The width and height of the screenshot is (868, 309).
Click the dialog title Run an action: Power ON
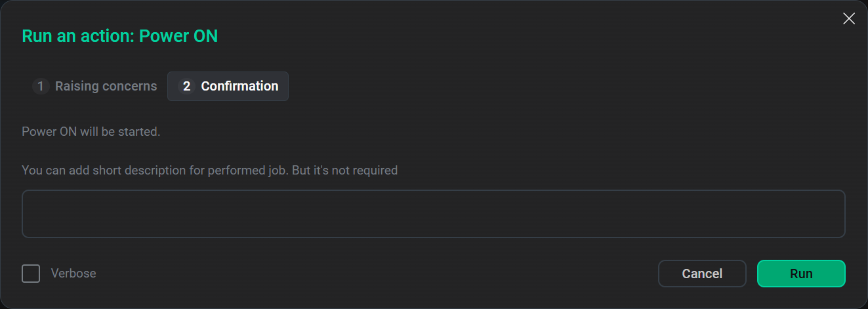pos(120,36)
